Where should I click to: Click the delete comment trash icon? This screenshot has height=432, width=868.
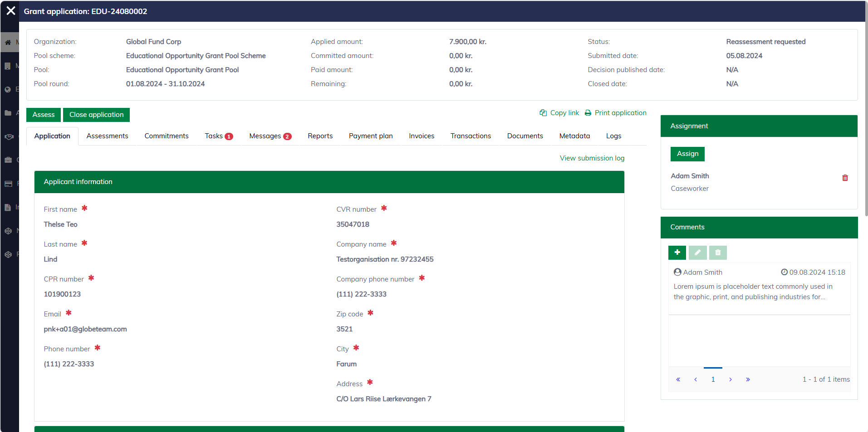tap(718, 252)
